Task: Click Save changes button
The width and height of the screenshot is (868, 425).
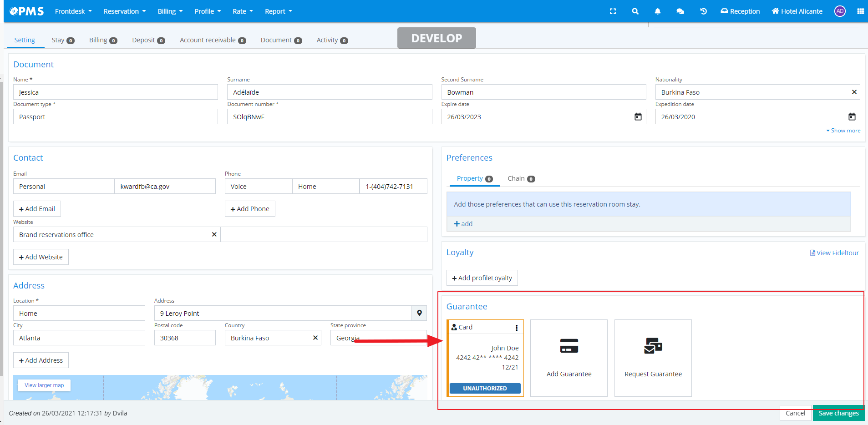Action: click(x=838, y=413)
